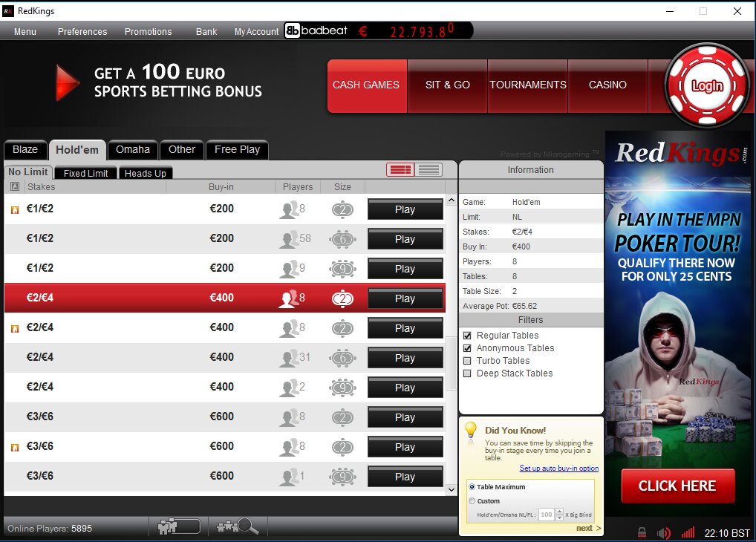
Task: Click the padlock icon in status area
Action: click(x=642, y=532)
